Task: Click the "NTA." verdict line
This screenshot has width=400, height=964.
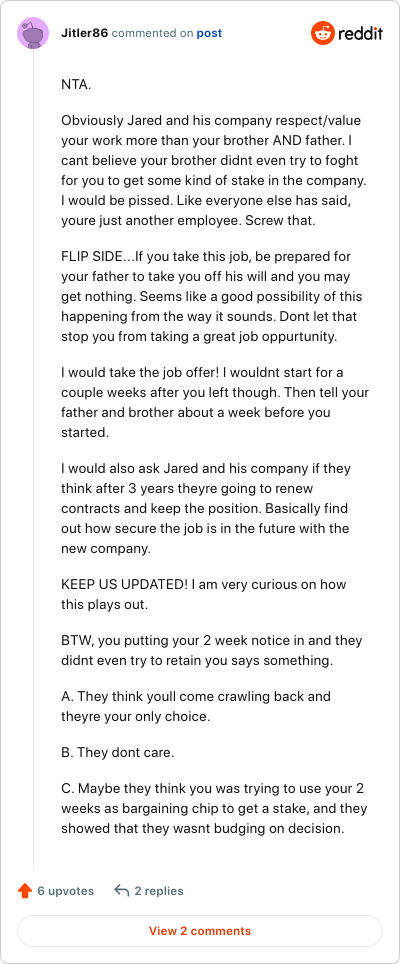Action: 76,85
